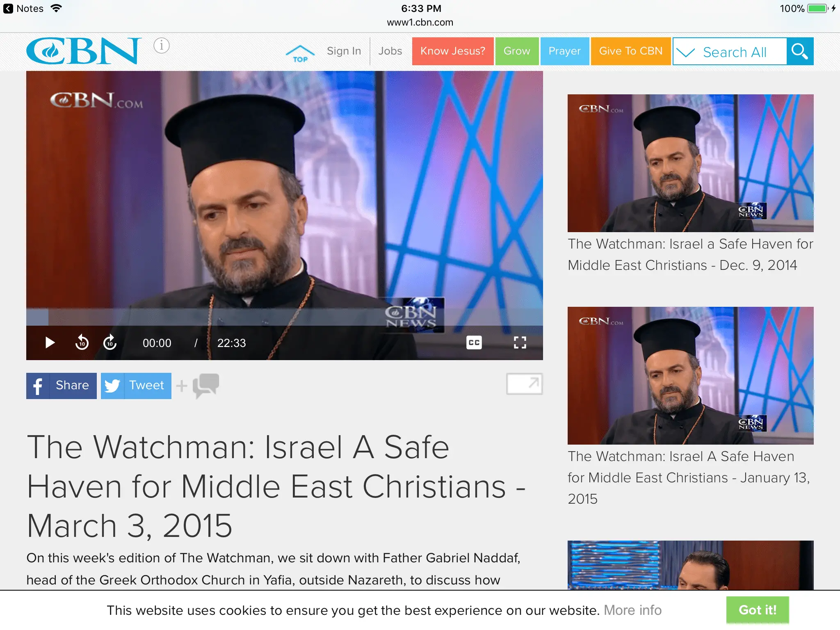The image size is (840, 630).
Task: Open the More info cookie link
Action: [633, 610]
